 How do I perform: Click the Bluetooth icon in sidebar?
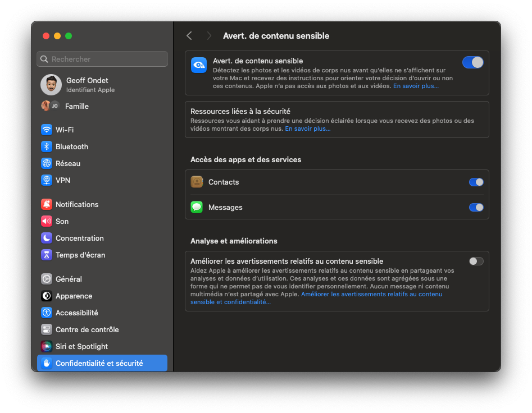47,146
